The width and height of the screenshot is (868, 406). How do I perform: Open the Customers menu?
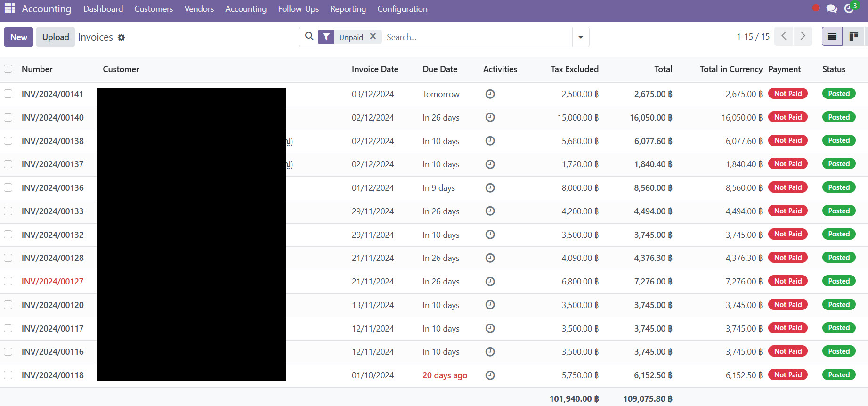click(154, 9)
